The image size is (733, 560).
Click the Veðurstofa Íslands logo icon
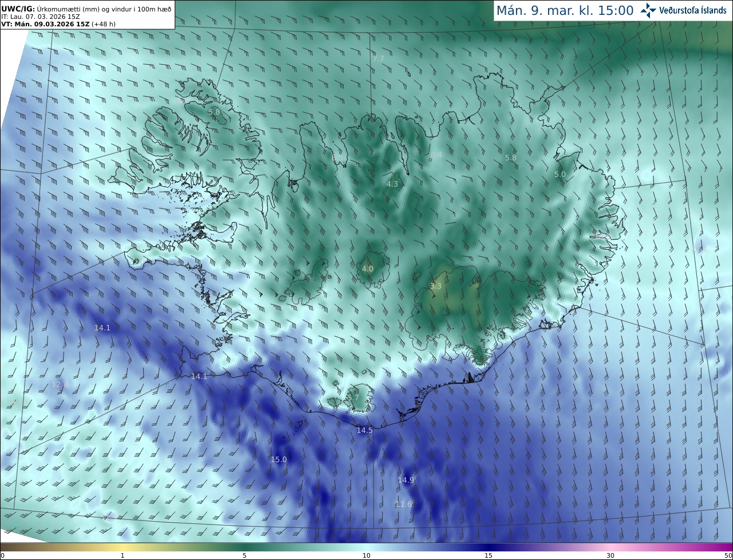click(x=648, y=10)
